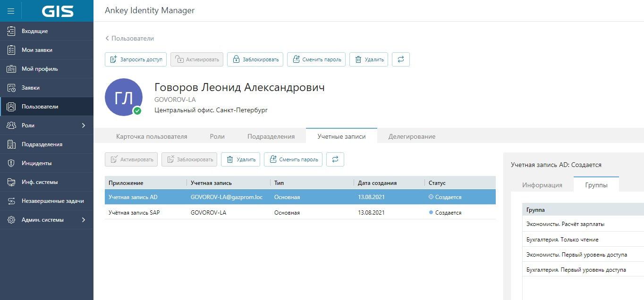Select Экономисты. Первый уровень доступа group

tap(583, 254)
